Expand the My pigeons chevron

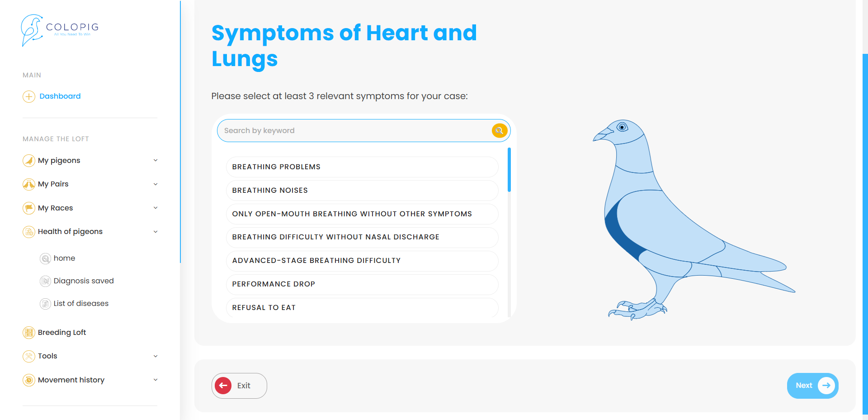pos(156,160)
